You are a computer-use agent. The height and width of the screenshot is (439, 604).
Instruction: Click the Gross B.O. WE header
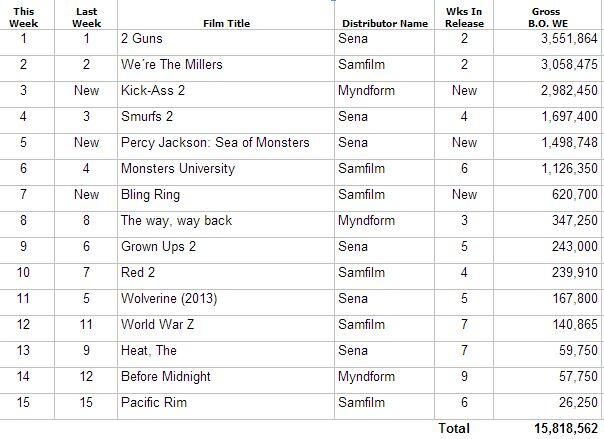pyautogui.click(x=548, y=17)
